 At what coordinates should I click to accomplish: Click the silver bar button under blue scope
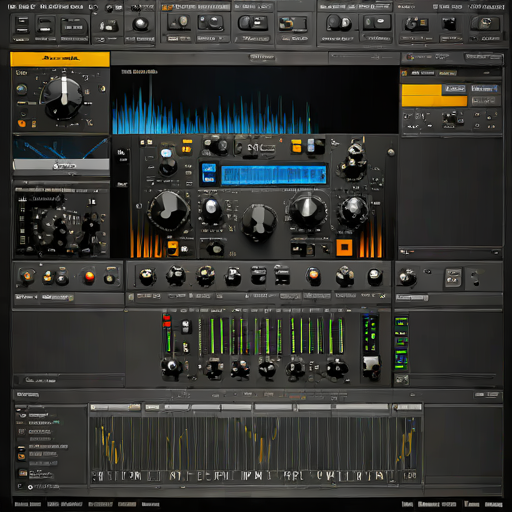point(61,165)
